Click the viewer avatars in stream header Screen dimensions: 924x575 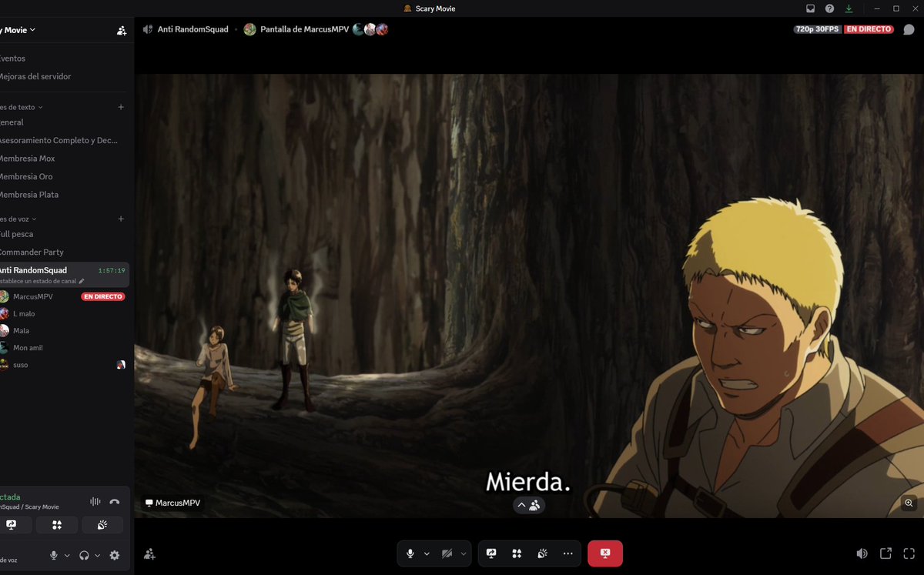(x=370, y=29)
